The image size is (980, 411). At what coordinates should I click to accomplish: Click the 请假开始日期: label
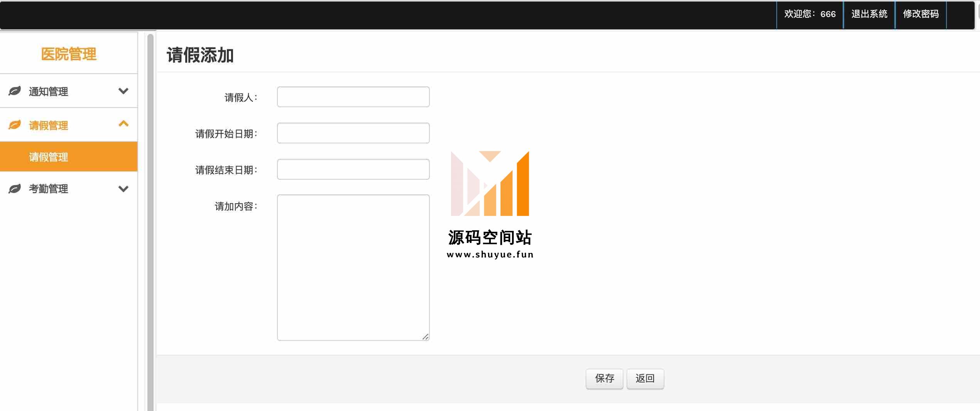(x=226, y=134)
